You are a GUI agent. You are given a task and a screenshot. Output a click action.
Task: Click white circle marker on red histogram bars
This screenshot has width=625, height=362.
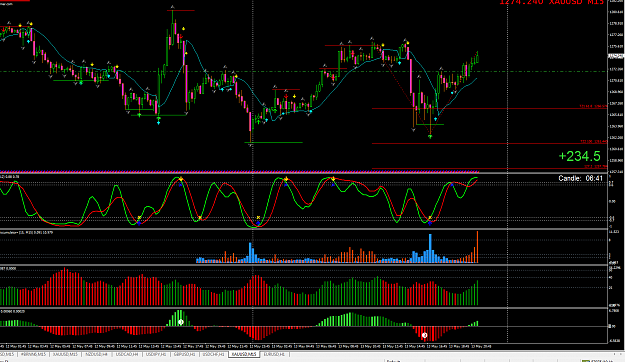425,336
